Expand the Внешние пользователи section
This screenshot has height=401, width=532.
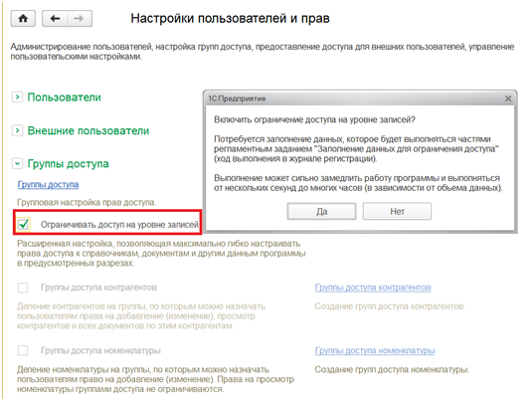(17, 130)
